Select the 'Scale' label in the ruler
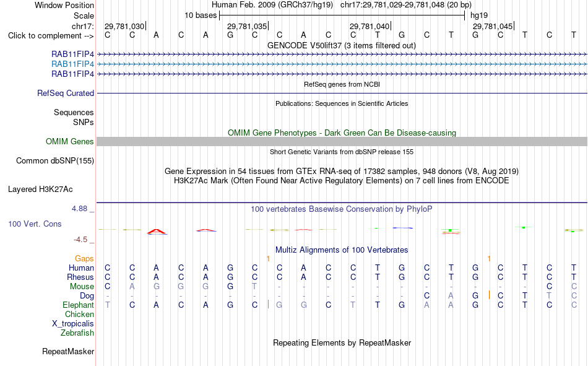Image resolution: width=588 pixels, height=366 pixels. [x=84, y=15]
